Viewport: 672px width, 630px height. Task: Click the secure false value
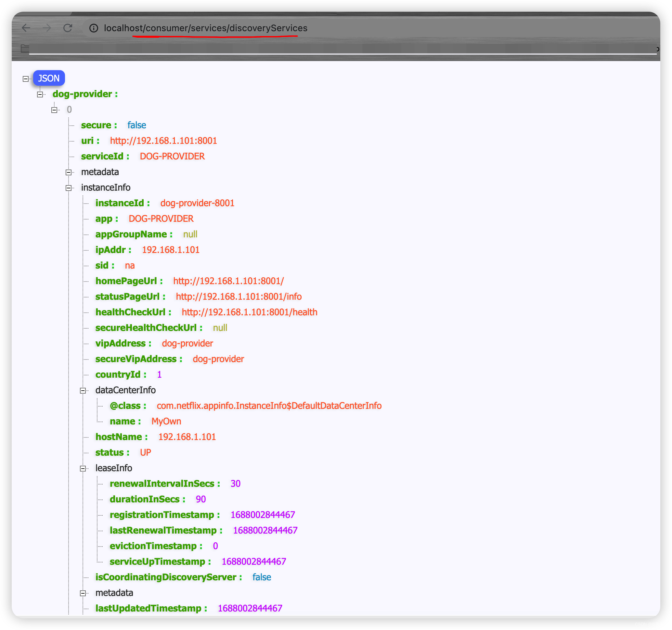(x=136, y=125)
